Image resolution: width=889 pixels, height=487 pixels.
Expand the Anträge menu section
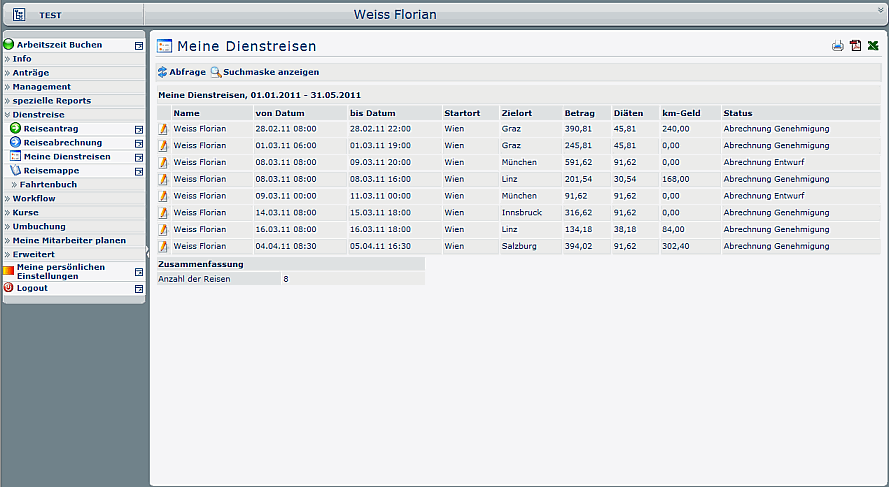[x=30, y=73]
